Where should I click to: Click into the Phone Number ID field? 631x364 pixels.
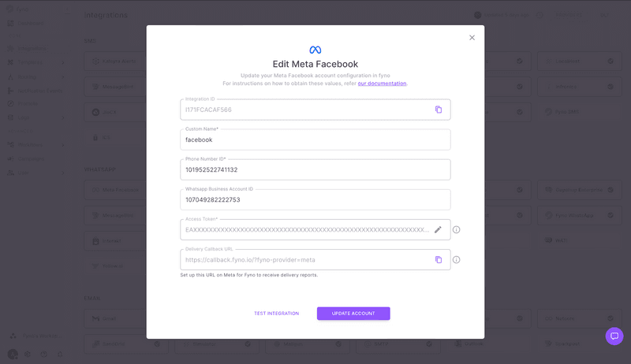coord(315,169)
